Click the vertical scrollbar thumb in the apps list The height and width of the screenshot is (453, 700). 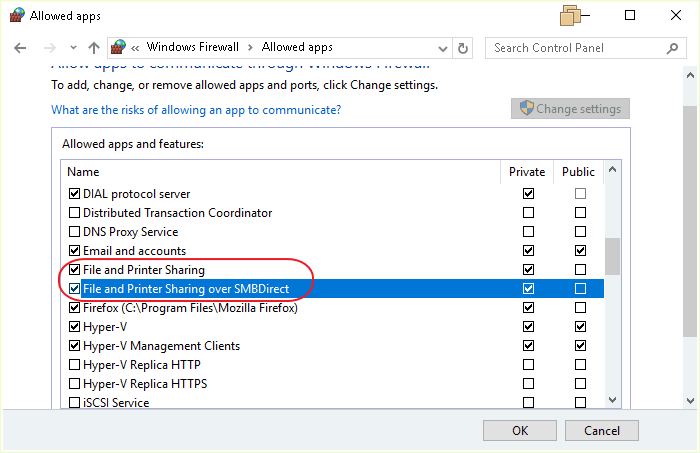pos(612,255)
